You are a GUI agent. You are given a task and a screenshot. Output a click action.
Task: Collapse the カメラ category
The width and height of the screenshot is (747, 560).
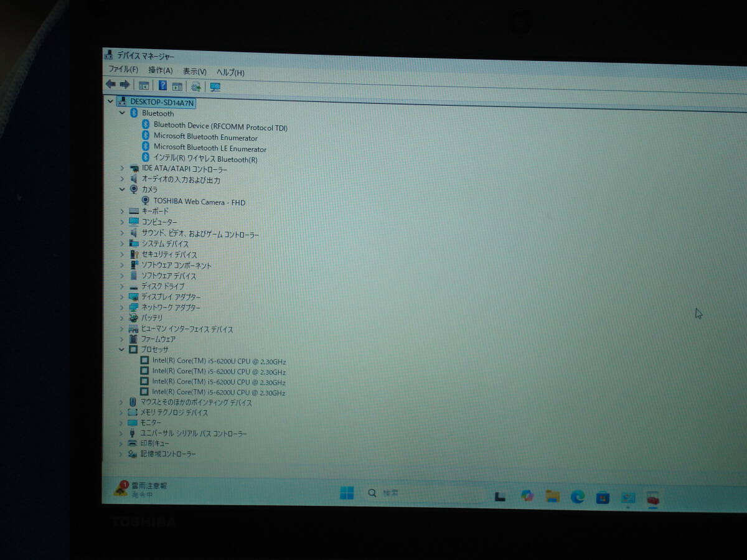(x=122, y=189)
